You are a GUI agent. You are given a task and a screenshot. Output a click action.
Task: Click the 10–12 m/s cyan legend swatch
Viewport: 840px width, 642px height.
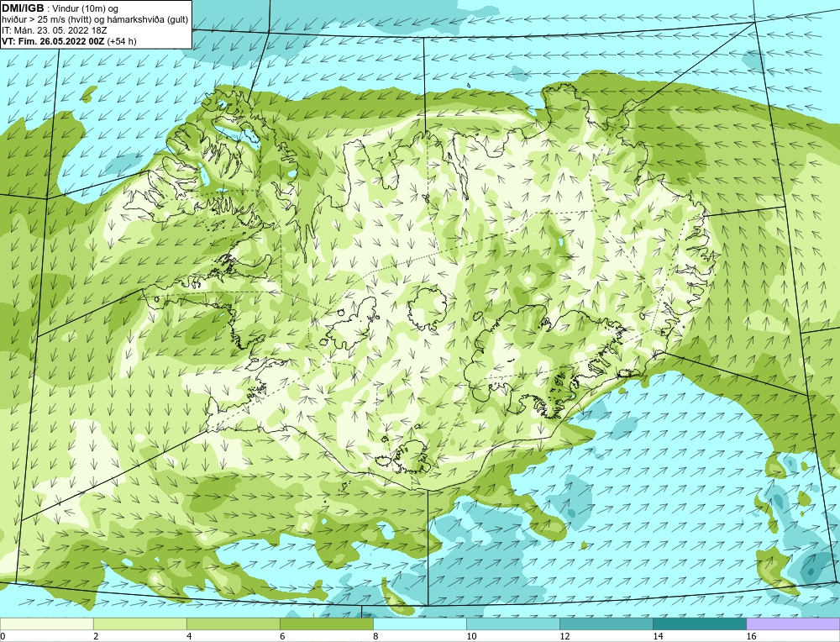(x=512, y=624)
